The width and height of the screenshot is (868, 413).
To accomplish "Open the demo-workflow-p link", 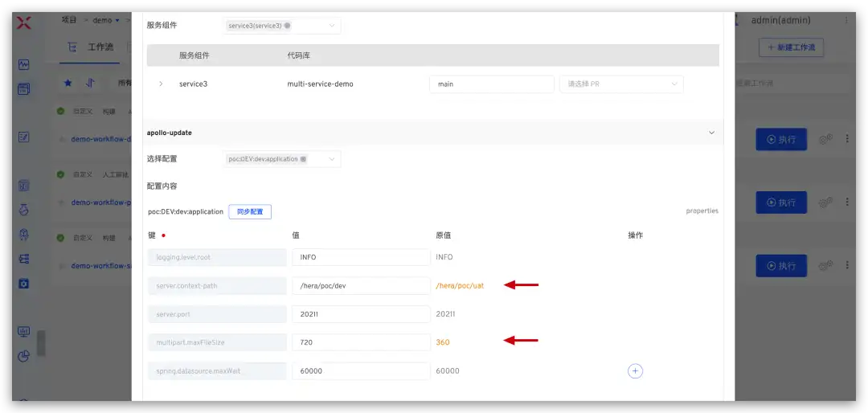I will point(100,202).
